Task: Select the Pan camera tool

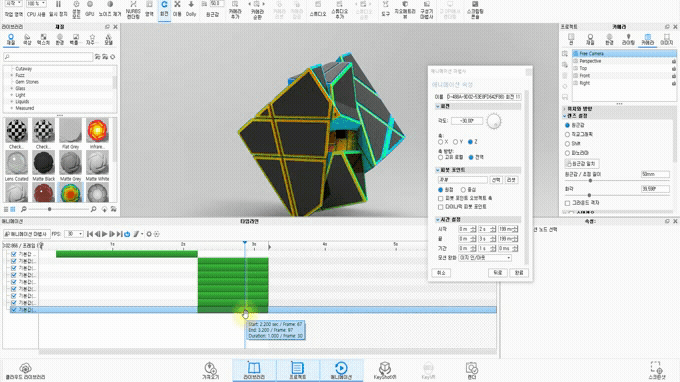Action: click(177, 9)
